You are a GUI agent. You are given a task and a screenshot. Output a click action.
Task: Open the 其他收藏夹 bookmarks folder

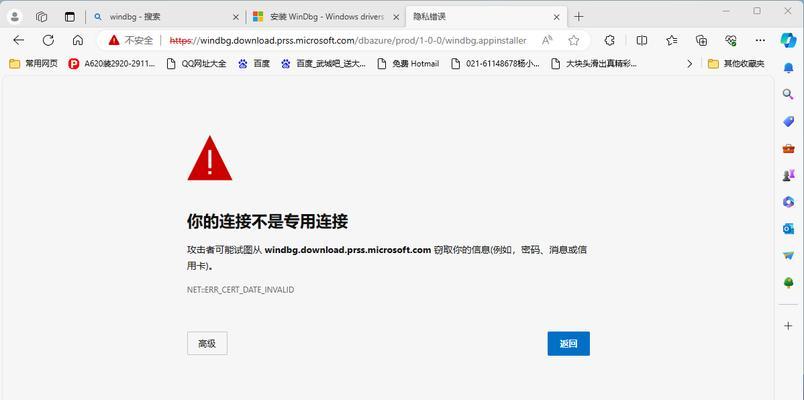coord(736,64)
